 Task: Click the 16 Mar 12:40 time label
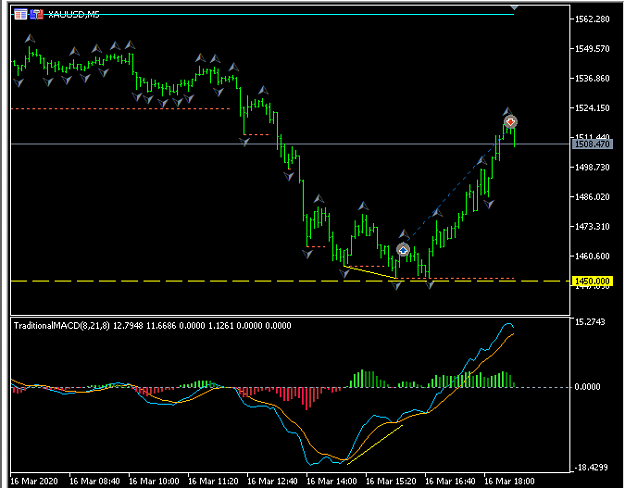[272, 481]
